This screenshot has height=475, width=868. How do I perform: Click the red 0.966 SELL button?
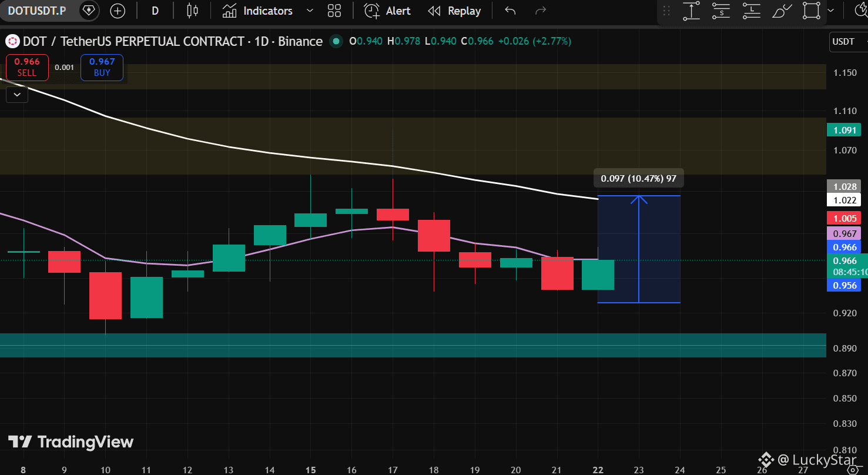pyautogui.click(x=26, y=67)
